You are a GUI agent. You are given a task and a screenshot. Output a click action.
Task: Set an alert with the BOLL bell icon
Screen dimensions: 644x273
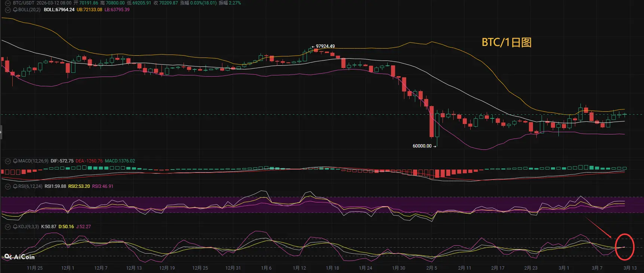[15, 10]
